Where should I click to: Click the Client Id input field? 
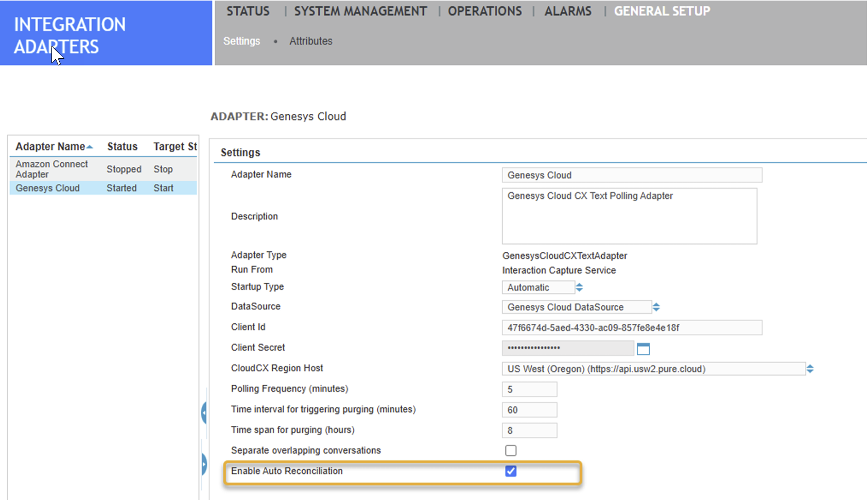point(631,328)
